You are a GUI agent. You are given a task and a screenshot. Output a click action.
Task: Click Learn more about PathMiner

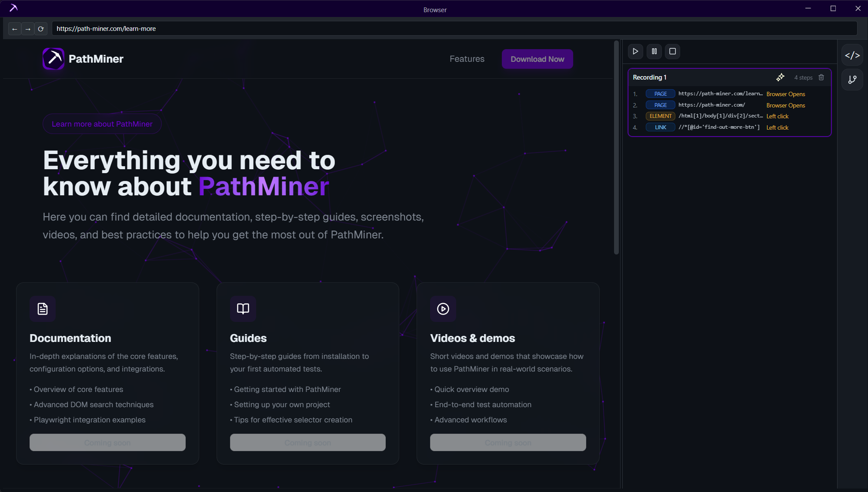click(102, 124)
